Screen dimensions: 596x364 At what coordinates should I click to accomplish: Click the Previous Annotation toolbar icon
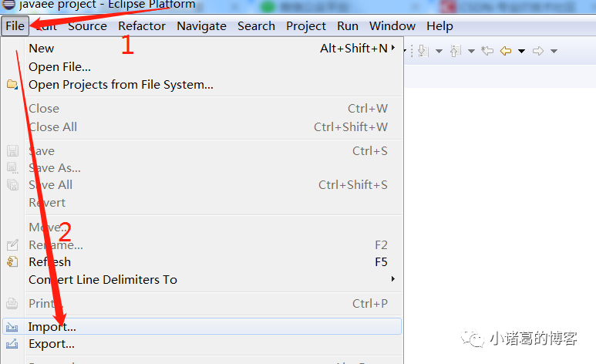tap(456, 51)
